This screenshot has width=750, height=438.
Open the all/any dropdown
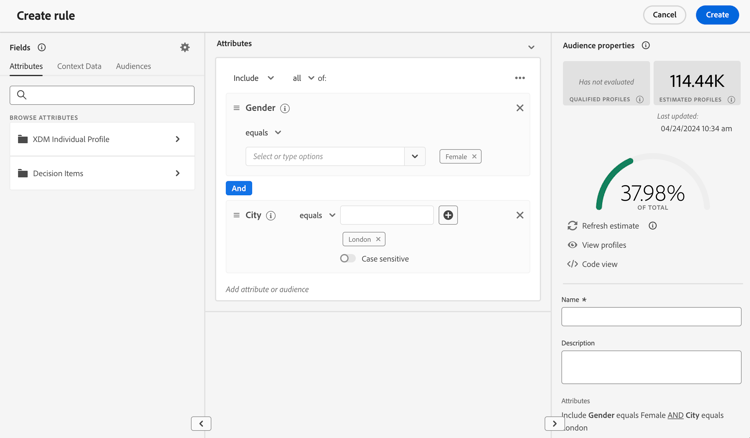(303, 78)
